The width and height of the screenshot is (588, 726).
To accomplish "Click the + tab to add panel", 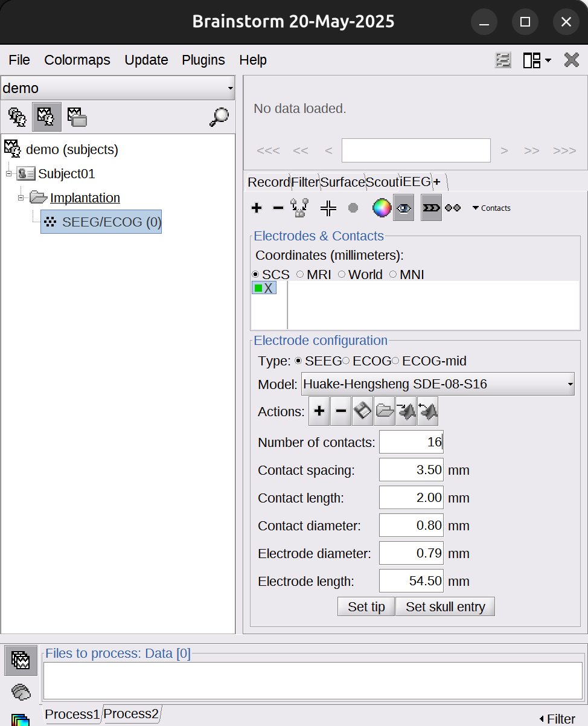I will 436,182.
